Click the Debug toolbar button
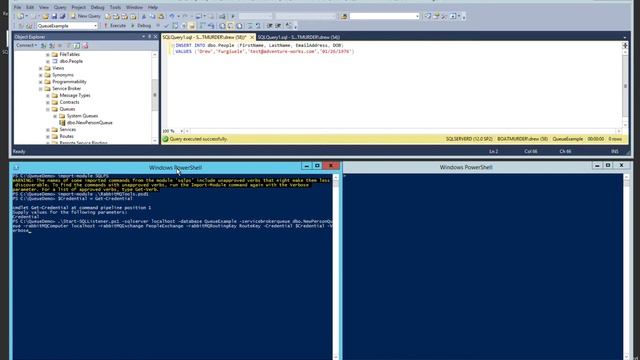This screenshot has height=360, width=640. coord(141,26)
